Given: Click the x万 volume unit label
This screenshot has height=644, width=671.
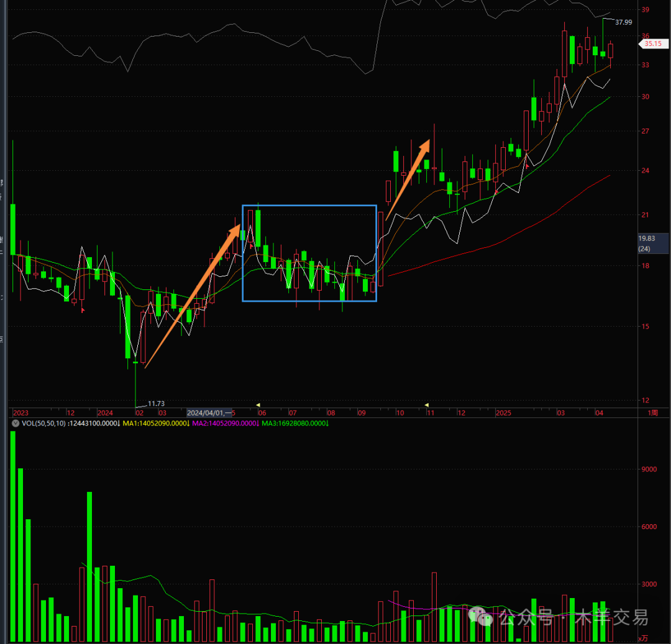Looking at the screenshot, I should coord(643,638).
